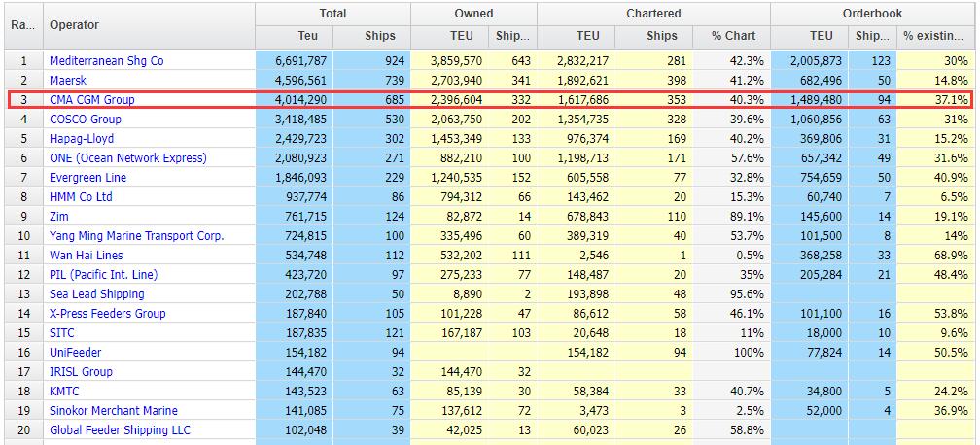Sort by the Owned Ships column header

512,36
